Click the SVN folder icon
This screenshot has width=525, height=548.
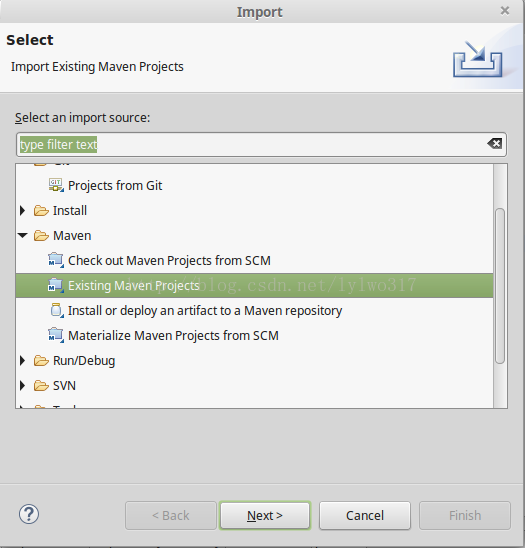tap(41, 385)
